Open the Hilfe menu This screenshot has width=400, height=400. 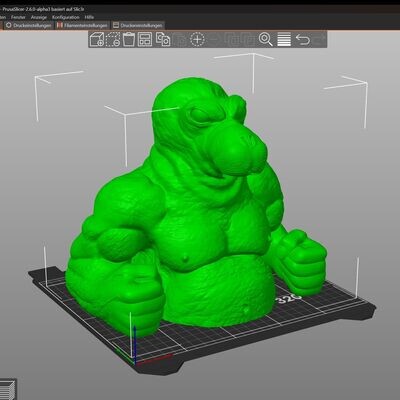89,17
